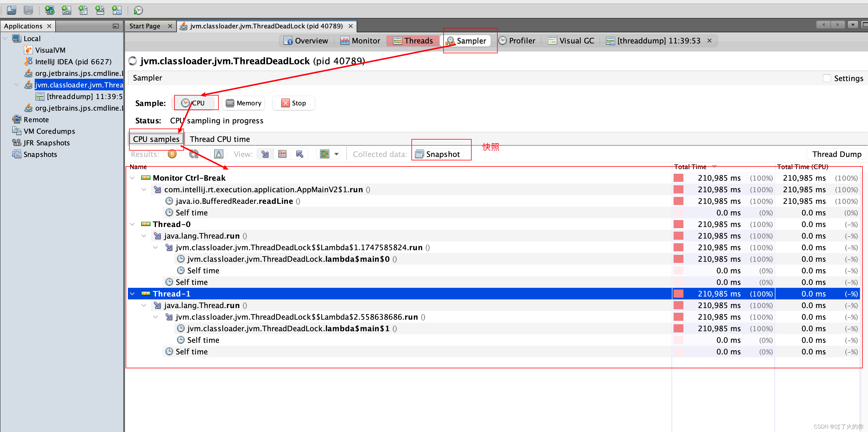The height and width of the screenshot is (432, 868).
Task: Click Add JMX Connection toolbar icon
Action: [66, 10]
